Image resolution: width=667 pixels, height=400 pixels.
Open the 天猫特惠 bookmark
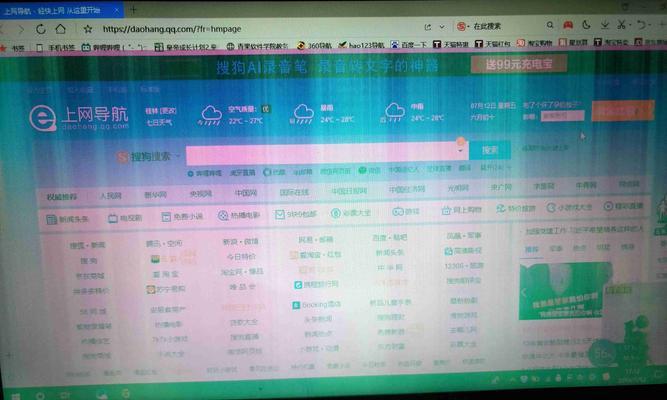point(451,44)
